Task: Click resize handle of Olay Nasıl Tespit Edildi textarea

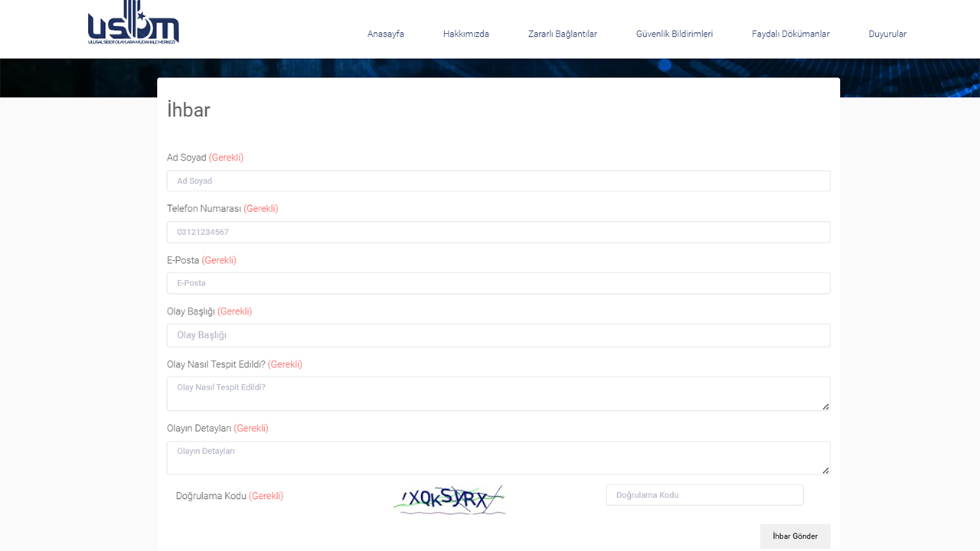Action: tap(825, 406)
